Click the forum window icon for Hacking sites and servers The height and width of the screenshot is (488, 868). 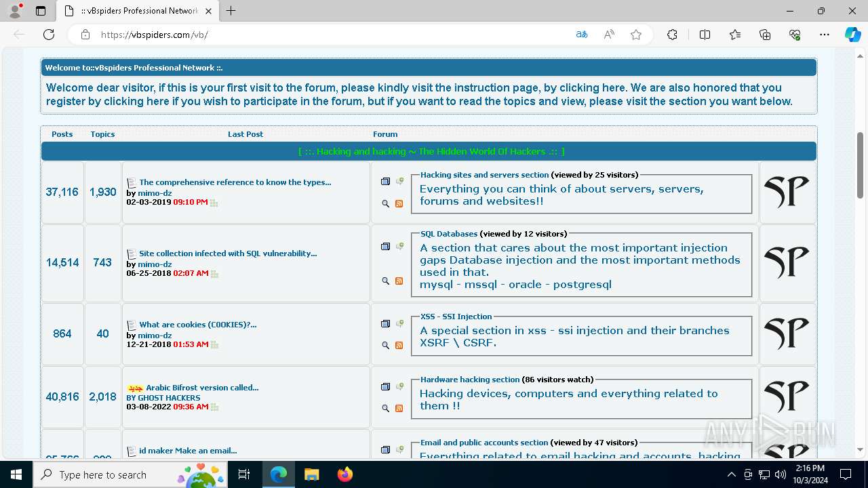pyautogui.click(x=386, y=181)
